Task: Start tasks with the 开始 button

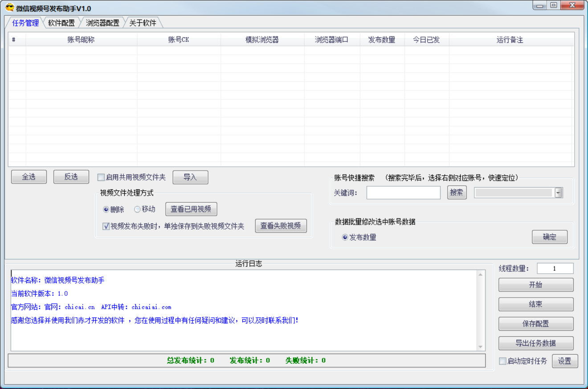Action: (x=536, y=285)
